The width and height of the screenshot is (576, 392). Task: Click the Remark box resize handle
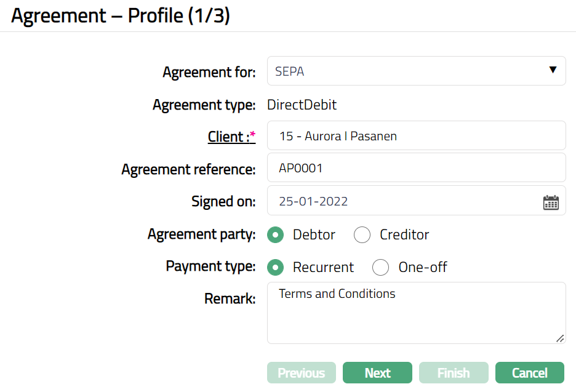(559, 338)
